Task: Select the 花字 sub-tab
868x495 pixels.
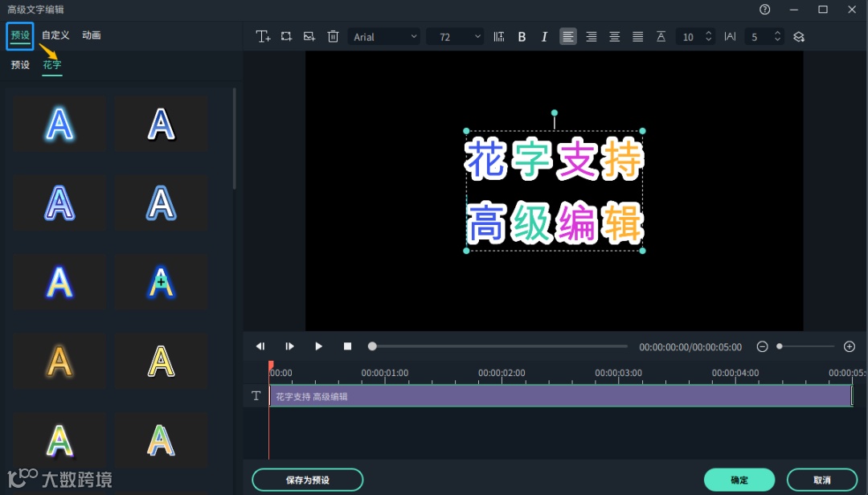Action: [52, 65]
